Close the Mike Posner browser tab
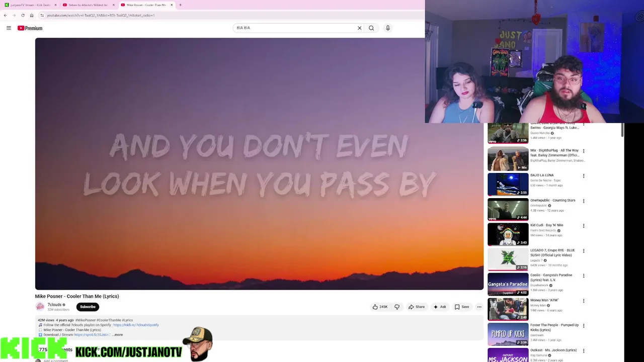 coord(172,5)
